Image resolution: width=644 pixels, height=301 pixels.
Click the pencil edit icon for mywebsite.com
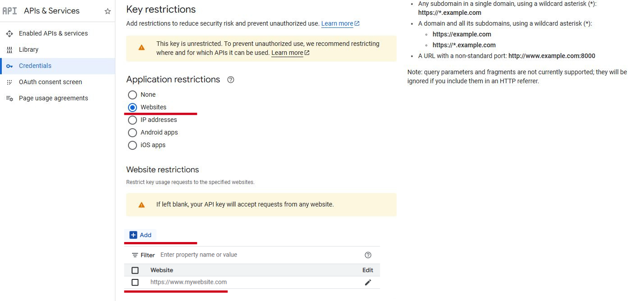tap(368, 283)
